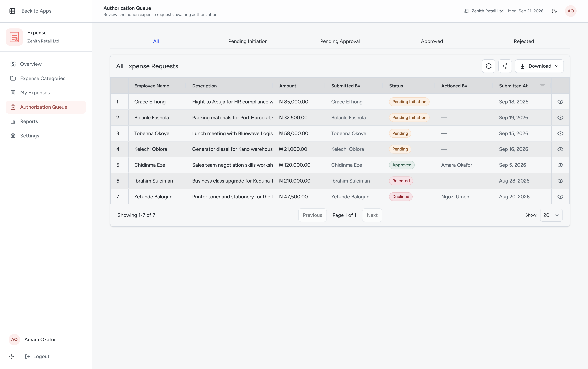View Ibrahim Suleiman request eye icon
588x369 pixels.
[x=560, y=181]
